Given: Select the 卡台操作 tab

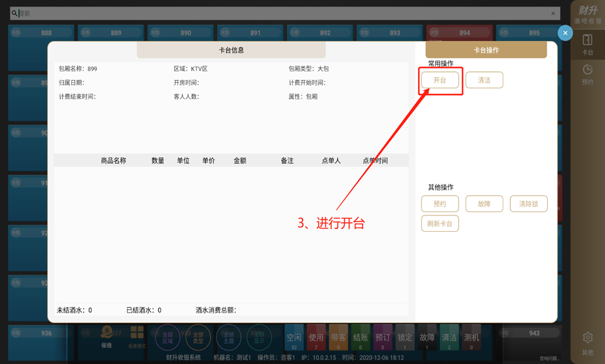Looking at the screenshot, I should (x=486, y=50).
